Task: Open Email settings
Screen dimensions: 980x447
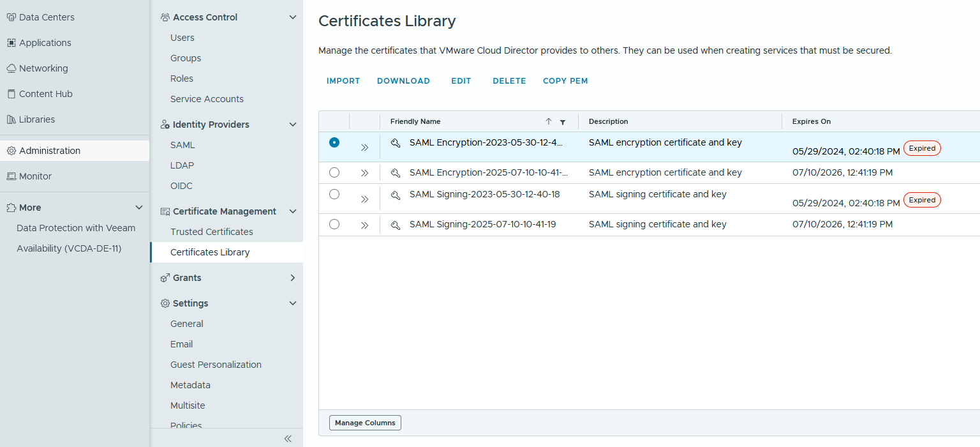Action: tap(181, 344)
